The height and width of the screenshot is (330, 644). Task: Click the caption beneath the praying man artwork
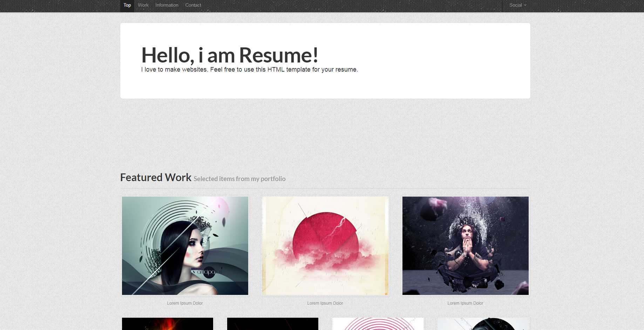(x=466, y=303)
